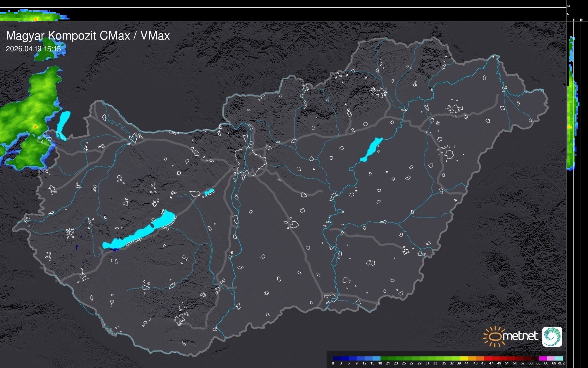This screenshot has height=368, width=588.
Task: Click the 2026.04.19 15:15 timestamp
Action: (33, 49)
